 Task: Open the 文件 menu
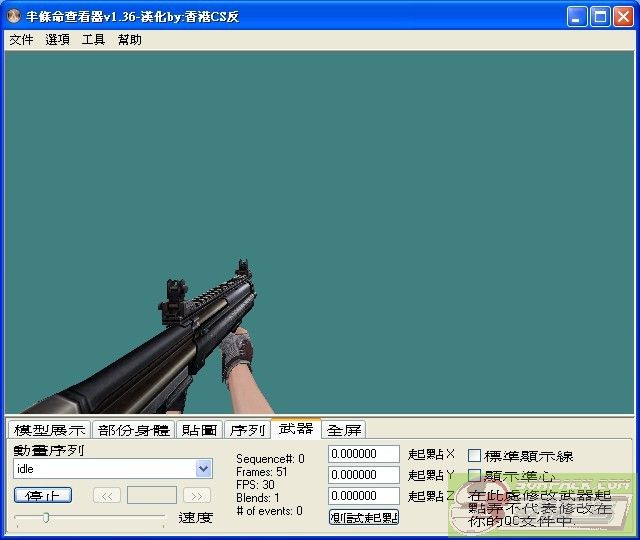coord(21,40)
